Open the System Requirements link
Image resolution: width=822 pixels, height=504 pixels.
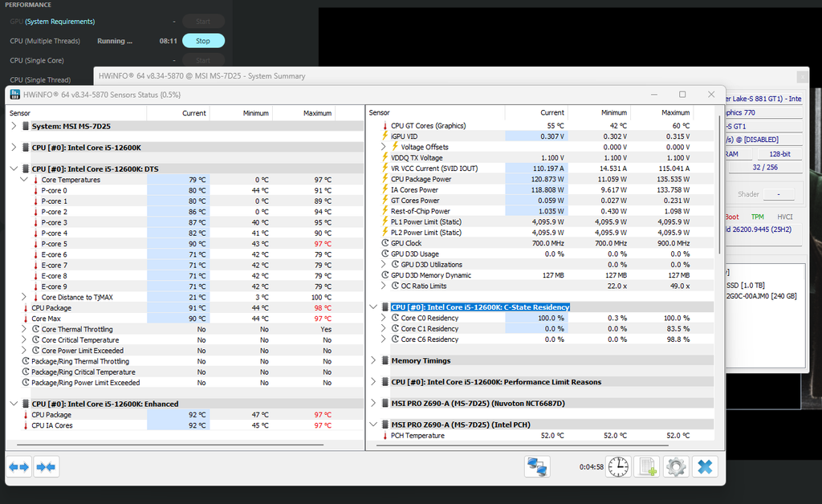tap(60, 22)
